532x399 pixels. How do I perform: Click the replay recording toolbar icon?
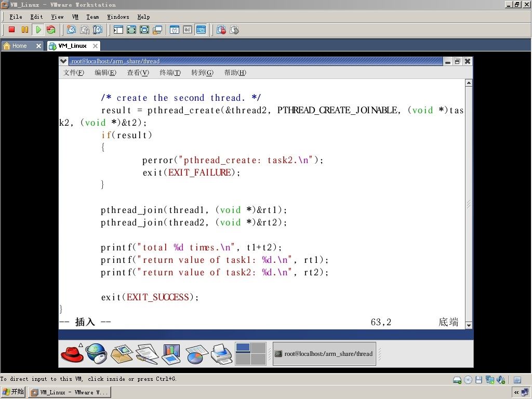coord(234,30)
